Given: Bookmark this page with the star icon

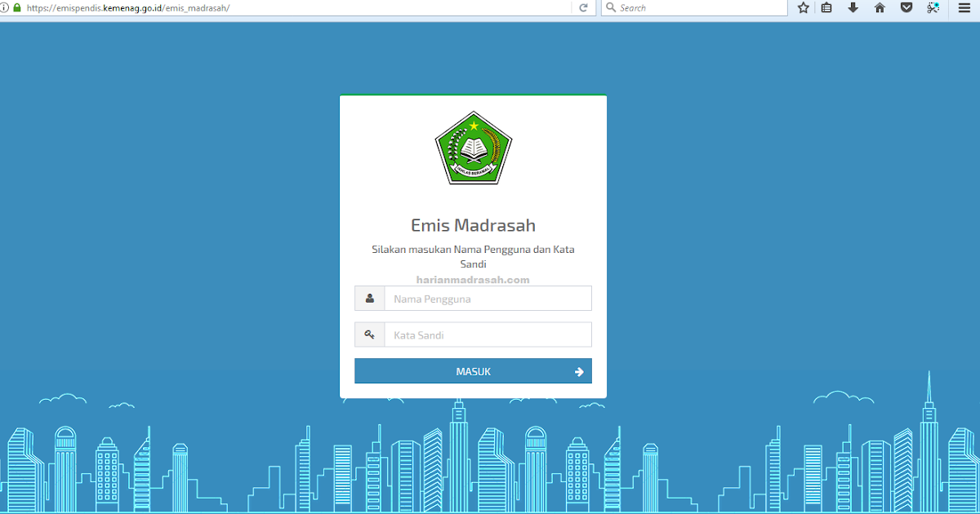Looking at the screenshot, I should [x=803, y=7].
